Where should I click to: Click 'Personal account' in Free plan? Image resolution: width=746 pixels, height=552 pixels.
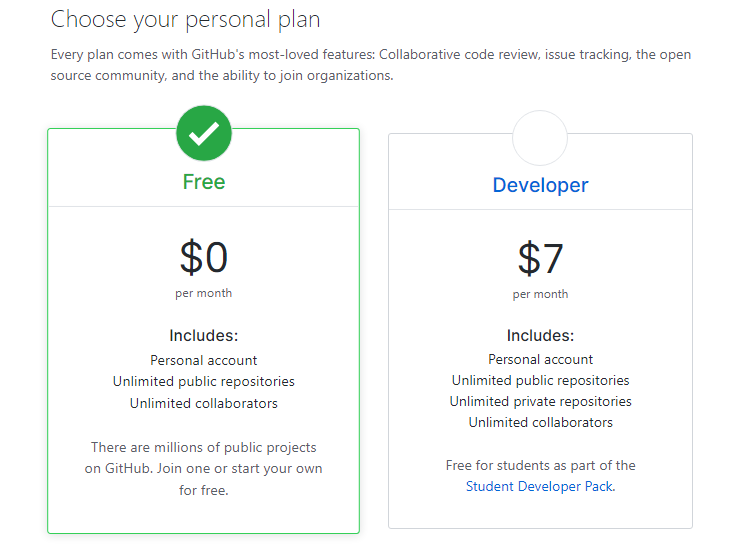[204, 360]
